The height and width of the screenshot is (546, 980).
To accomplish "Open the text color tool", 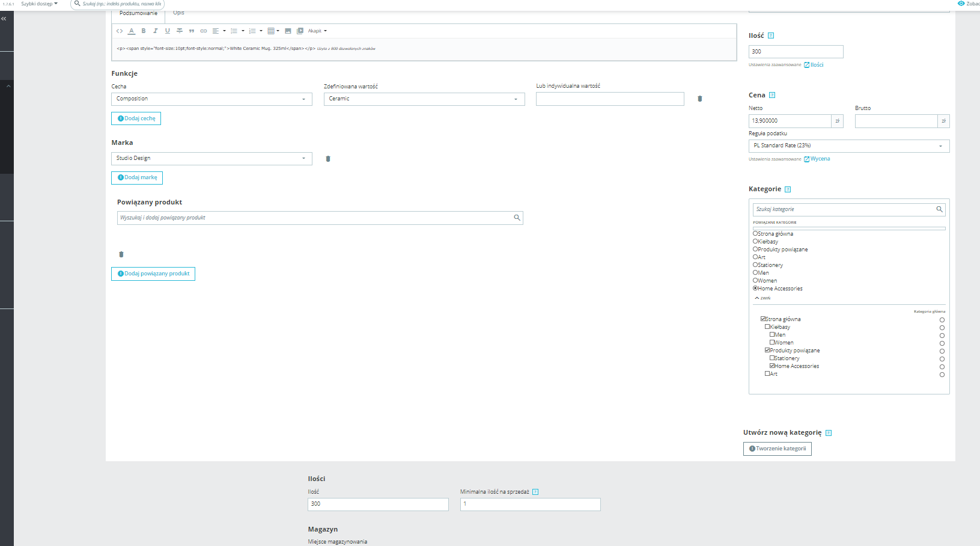I will (132, 31).
